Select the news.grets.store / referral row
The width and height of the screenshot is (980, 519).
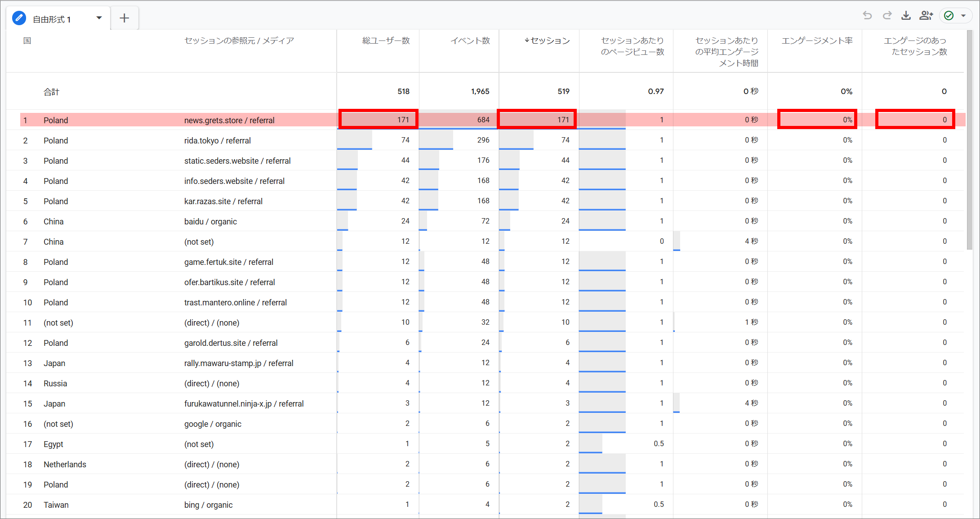click(229, 121)
